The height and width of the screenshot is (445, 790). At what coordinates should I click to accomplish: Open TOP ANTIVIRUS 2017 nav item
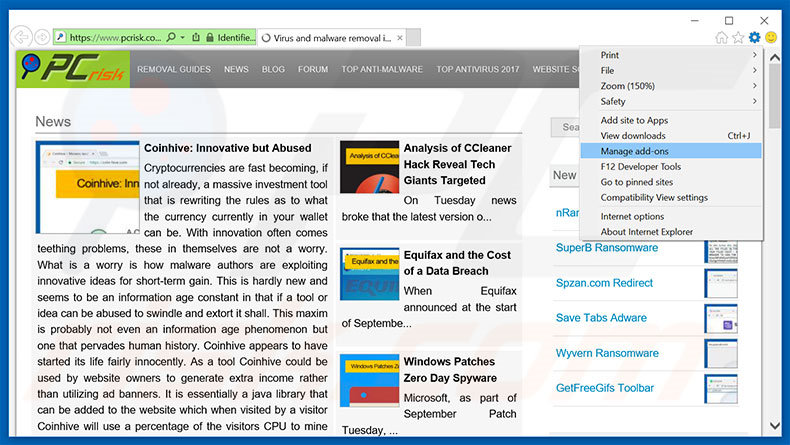tap(478, 69)
